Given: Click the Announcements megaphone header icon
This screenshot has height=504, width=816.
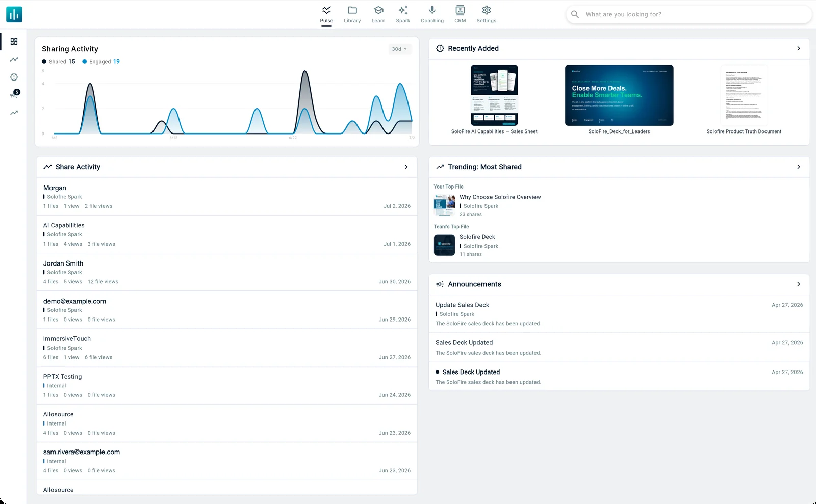Looking at the screenshot, I should 440,284.
